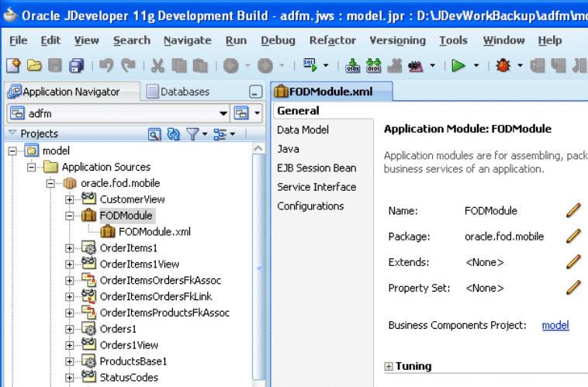The width and height of the screenshot is (588, 387).
Task: Click the Back navigation round icon
Action: tap(231, 66)
